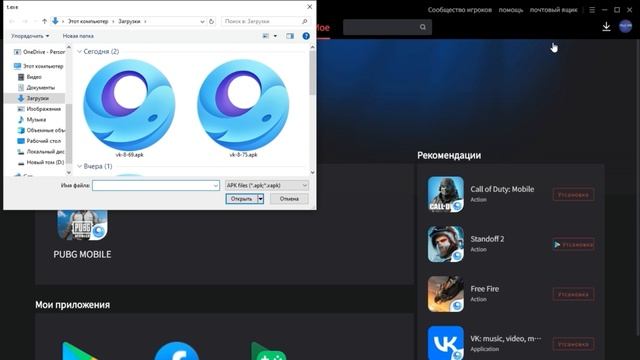The image size is (640, 360).
Task: Click the Free Fire title
Action: coord(484,289)
